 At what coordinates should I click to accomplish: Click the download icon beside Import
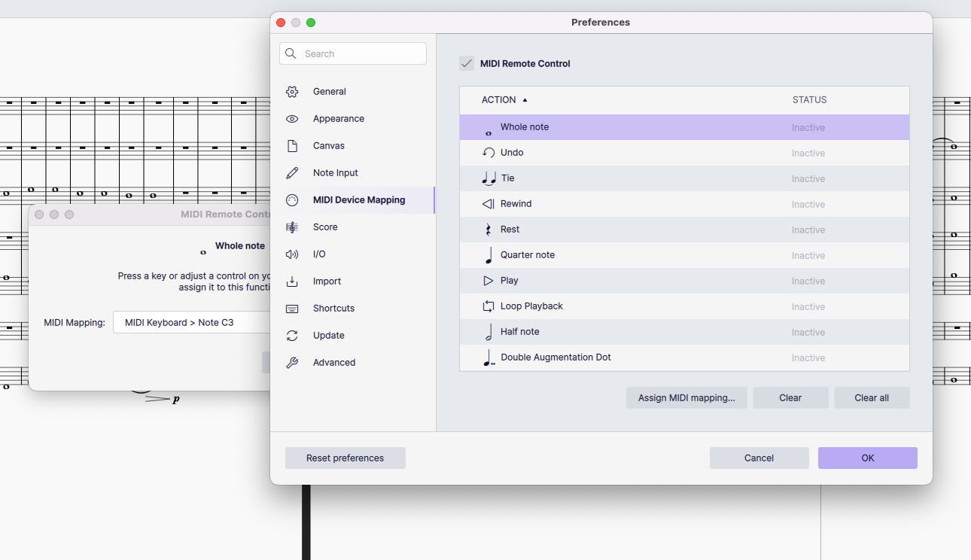[x=292, y=282]
